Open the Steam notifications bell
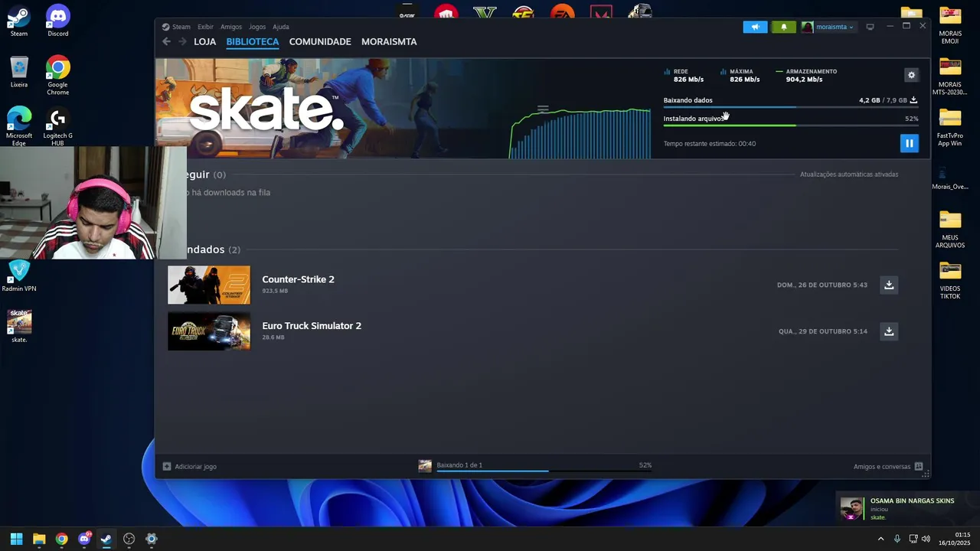 click(x=783, y=27)
